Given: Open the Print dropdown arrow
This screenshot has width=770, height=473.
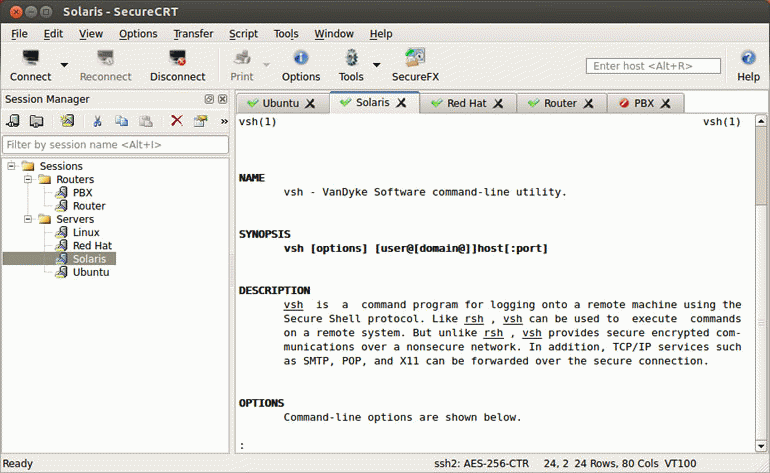Looking at the screenshot, I should coord(266,64).
